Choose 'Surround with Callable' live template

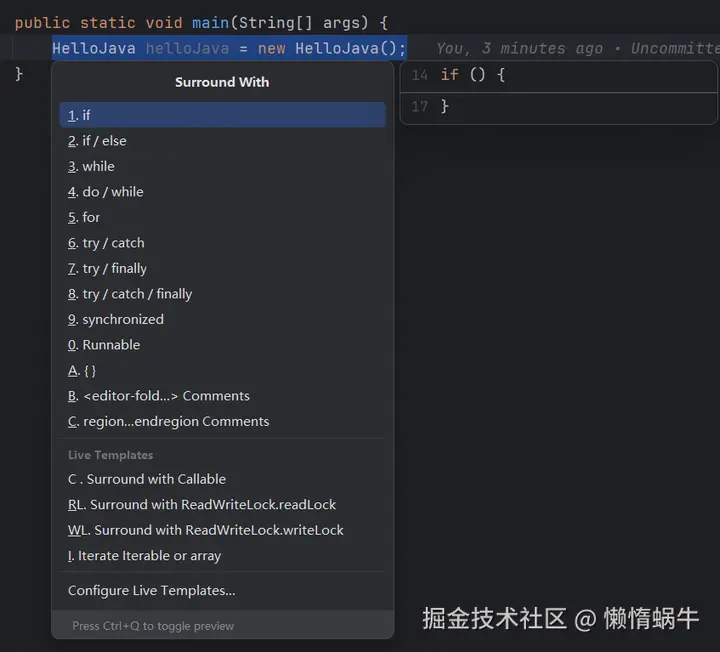pyautogui.click(x=222, y=479)
